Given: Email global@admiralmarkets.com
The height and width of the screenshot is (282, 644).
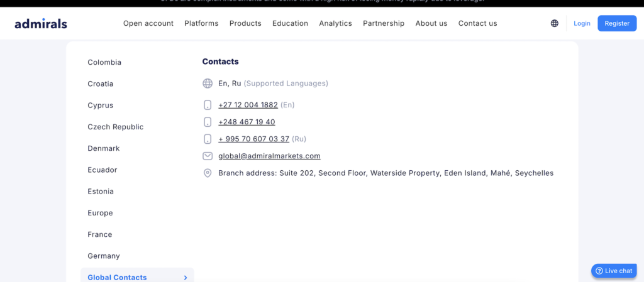Looking at the screenshot, I should pyautogui.click(x=269, y=156).
